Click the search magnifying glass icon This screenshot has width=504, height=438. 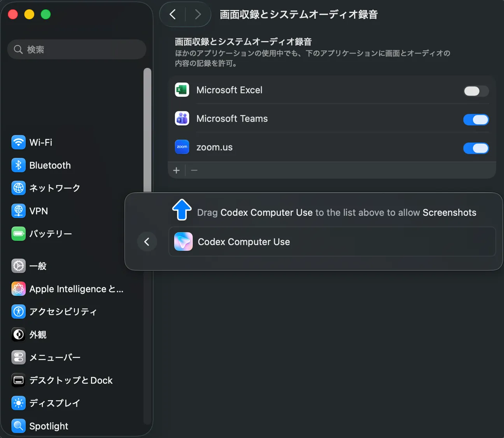pos(18,49)
